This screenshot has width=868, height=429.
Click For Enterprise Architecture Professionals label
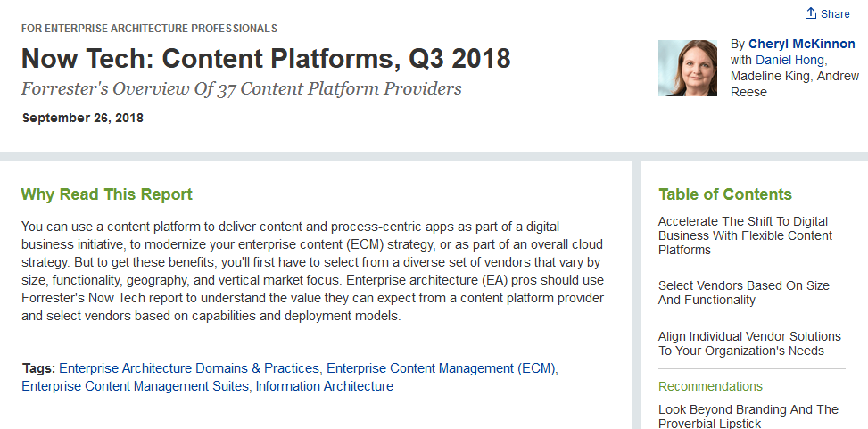150,29
